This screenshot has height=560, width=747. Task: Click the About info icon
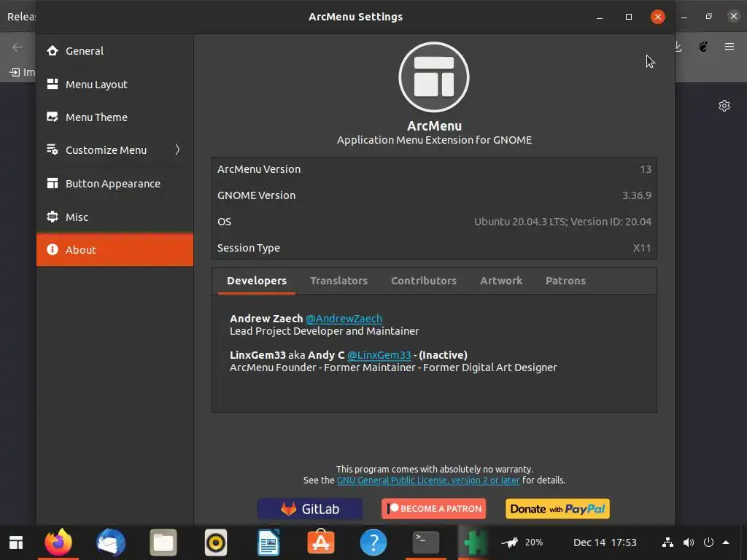click(53, 249)
